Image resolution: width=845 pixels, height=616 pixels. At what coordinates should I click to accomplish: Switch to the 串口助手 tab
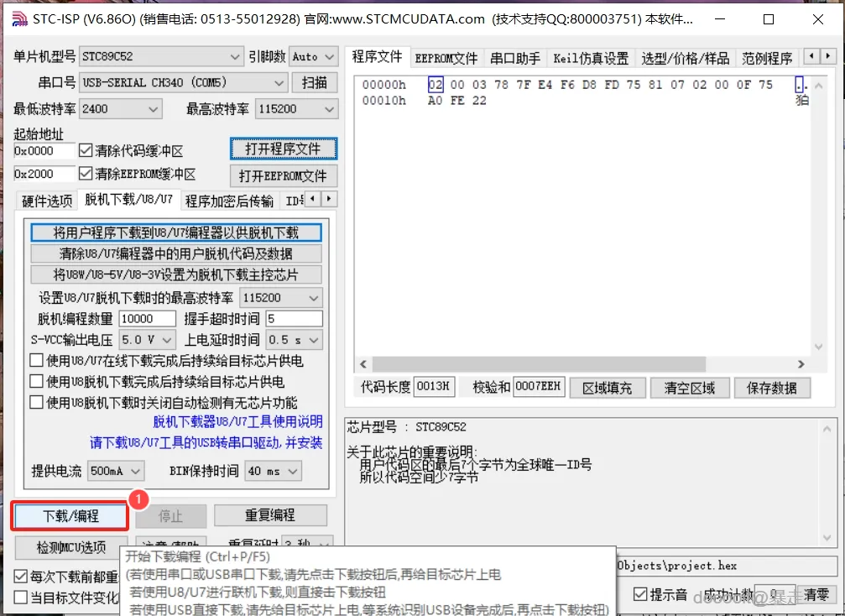pos(514,58)
